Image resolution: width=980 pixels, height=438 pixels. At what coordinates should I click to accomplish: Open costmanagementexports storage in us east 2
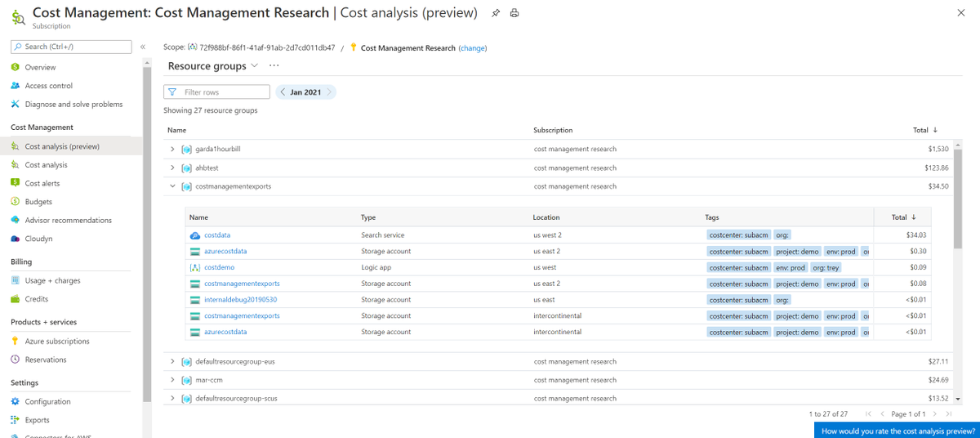coord(242,284)
